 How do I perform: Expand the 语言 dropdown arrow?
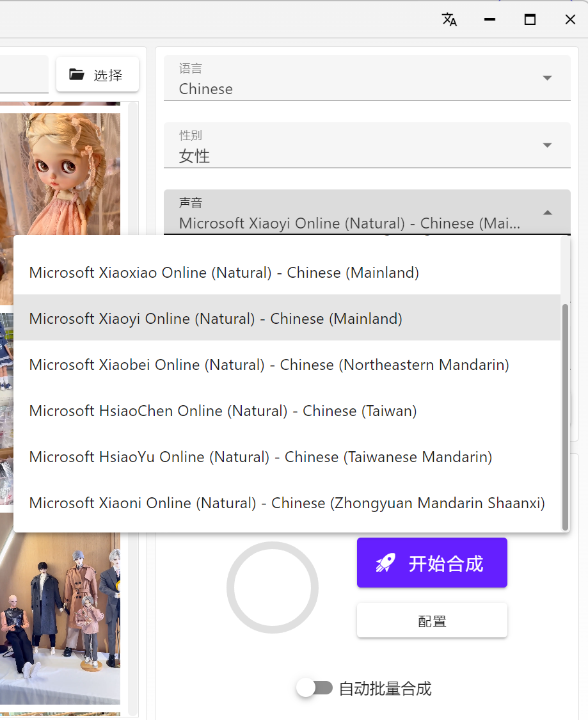pos(547,78)
